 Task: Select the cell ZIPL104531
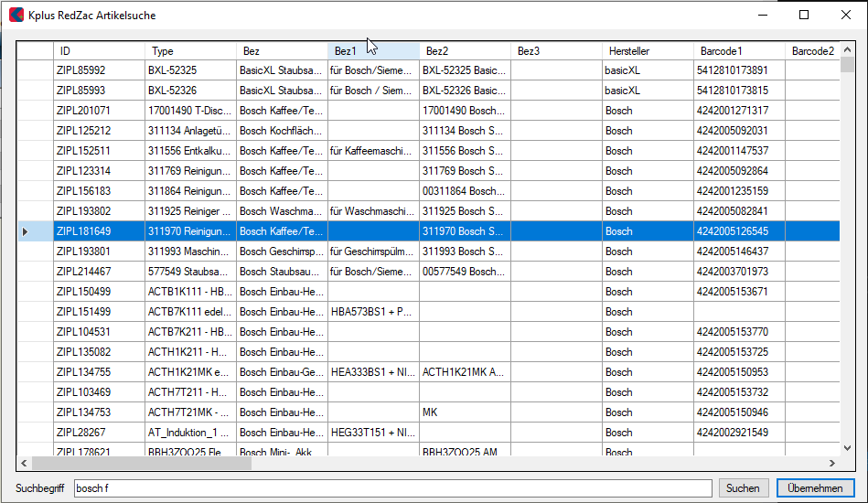[x=99, y=332]
